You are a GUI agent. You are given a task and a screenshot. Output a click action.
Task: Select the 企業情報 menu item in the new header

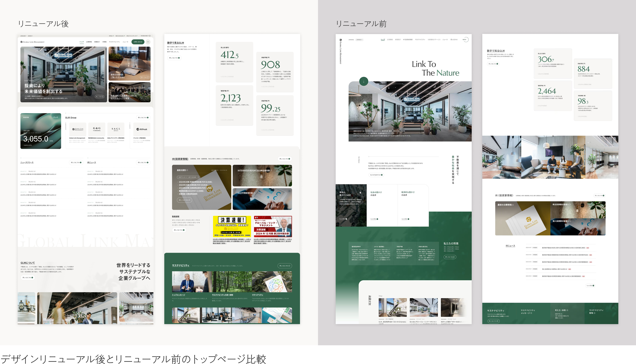click(89, 42)
